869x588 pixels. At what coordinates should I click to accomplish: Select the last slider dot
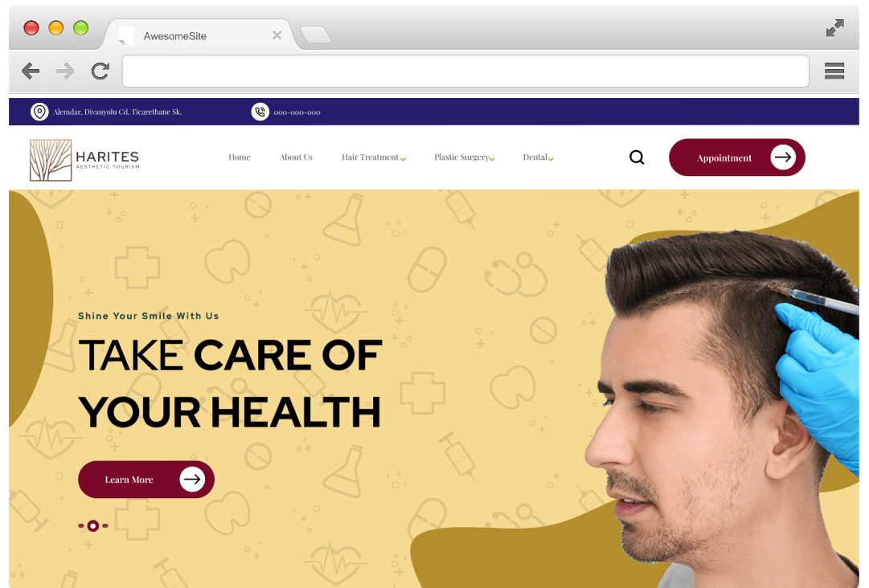pos(105,526)
